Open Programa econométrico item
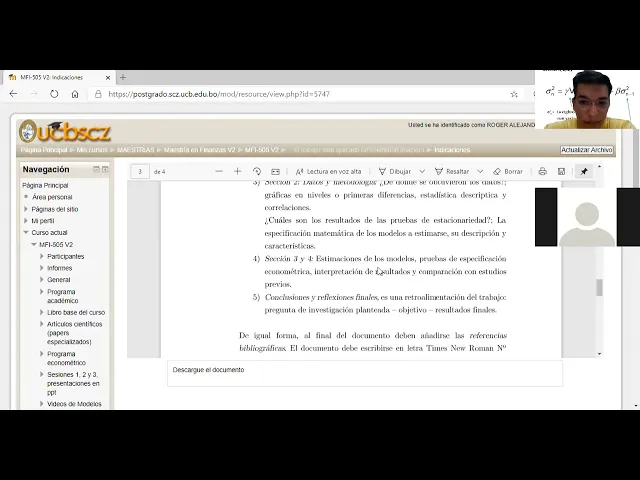Viewport: 640px width, 480px height. (66, 358)
